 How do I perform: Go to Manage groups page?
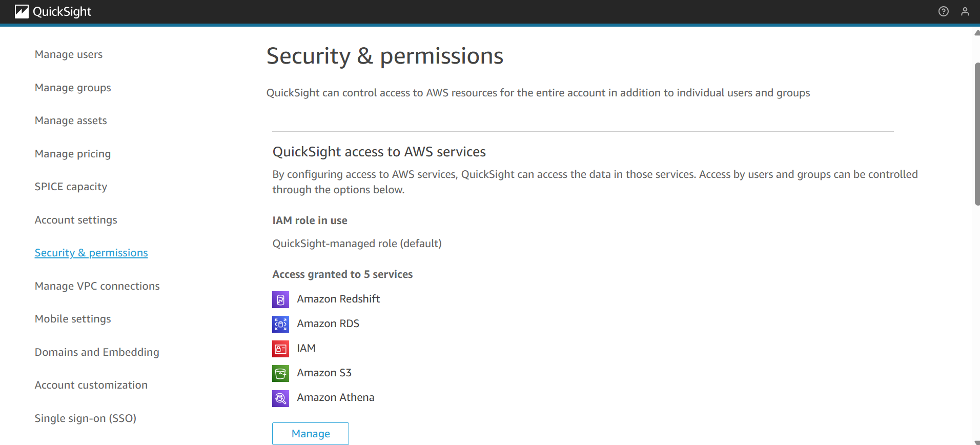click(73, 88)
